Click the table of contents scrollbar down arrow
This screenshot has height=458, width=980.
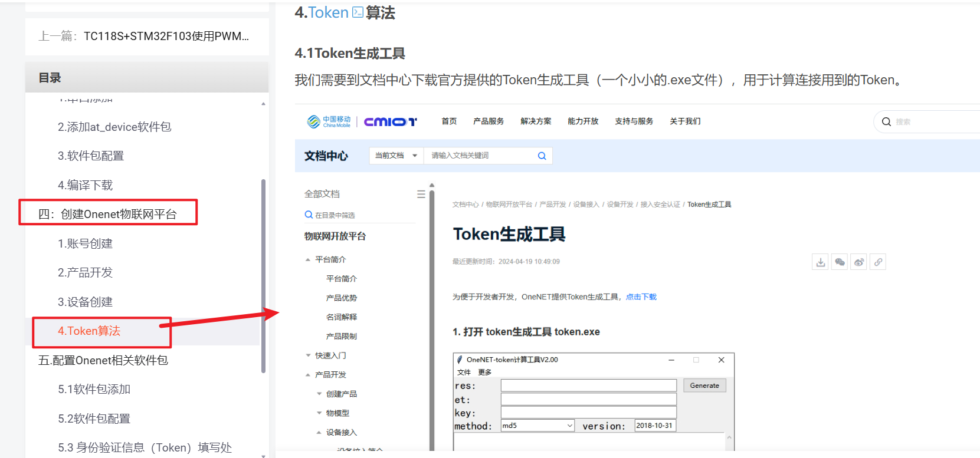pos(263,456)
